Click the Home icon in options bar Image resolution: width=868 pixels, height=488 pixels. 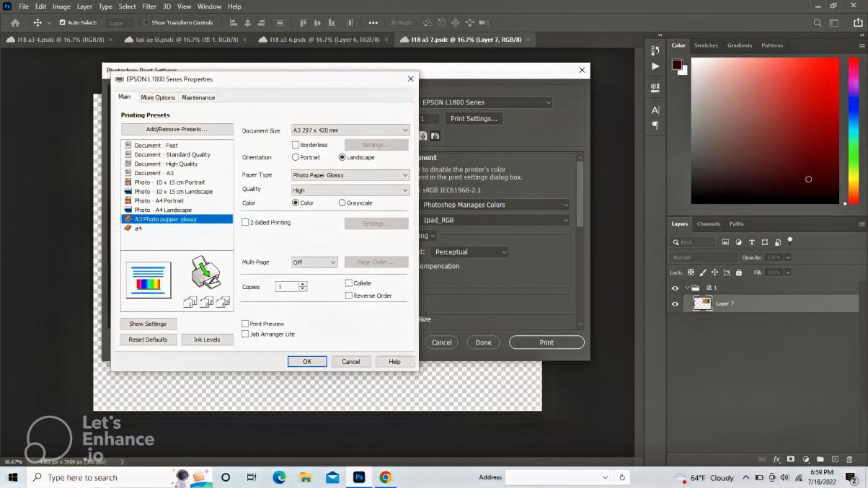click(x=15, y=22)
